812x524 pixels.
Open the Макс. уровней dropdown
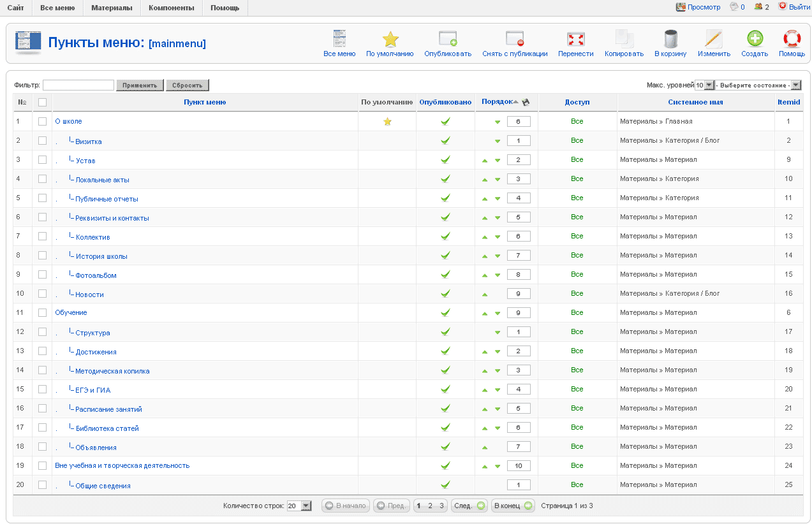tap(704, 85)
